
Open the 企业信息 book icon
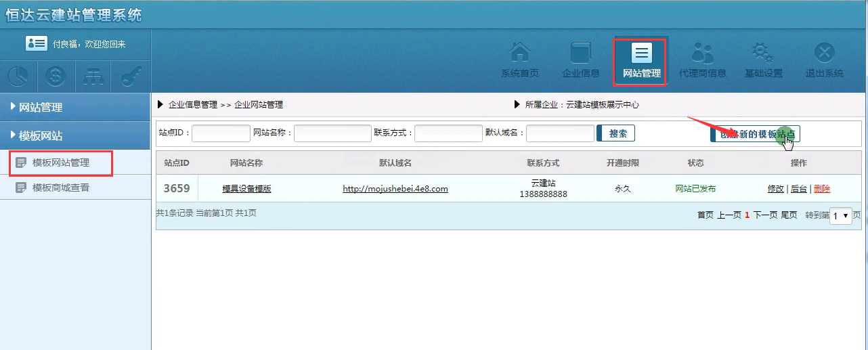pyautogui.click(x=580, y=53)
